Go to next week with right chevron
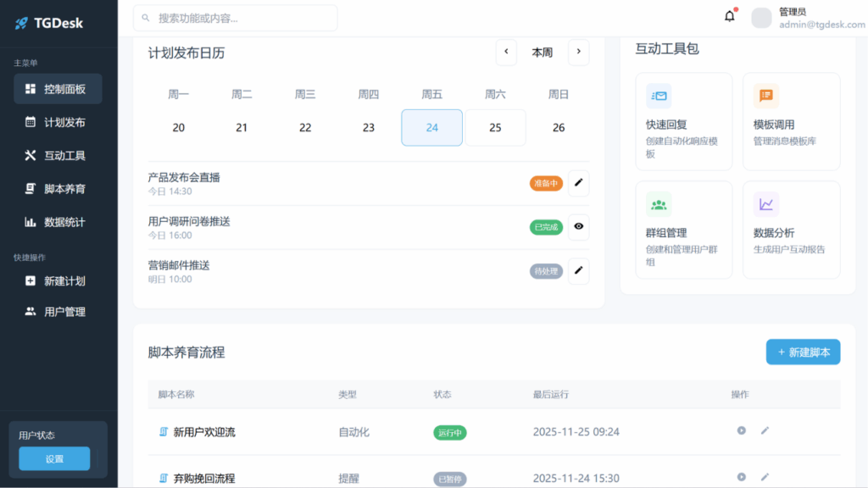The width and height of the screenshot is (868, 488). tap(578, 52)
